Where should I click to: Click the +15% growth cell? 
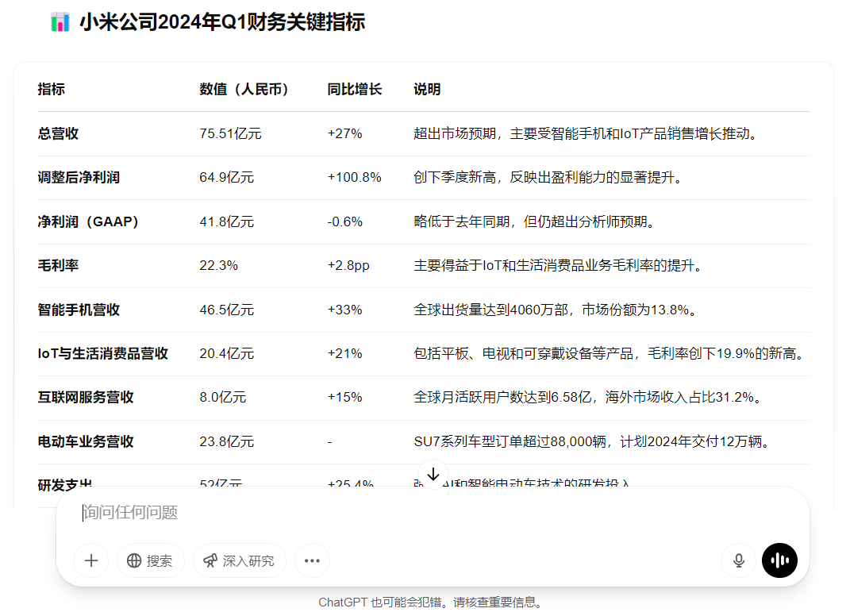click(x=344, y=398)
